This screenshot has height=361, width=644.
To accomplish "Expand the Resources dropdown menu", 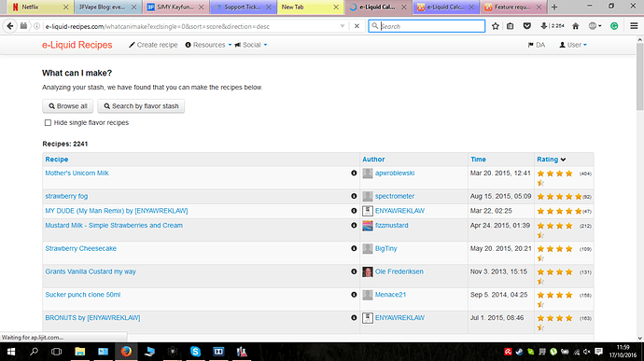I will tap(209, 45).
